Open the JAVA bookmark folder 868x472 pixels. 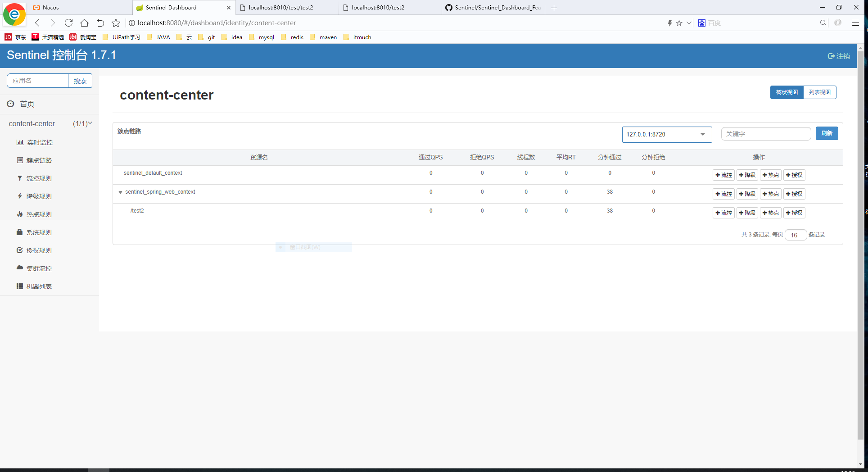click(x=158, y=37)
